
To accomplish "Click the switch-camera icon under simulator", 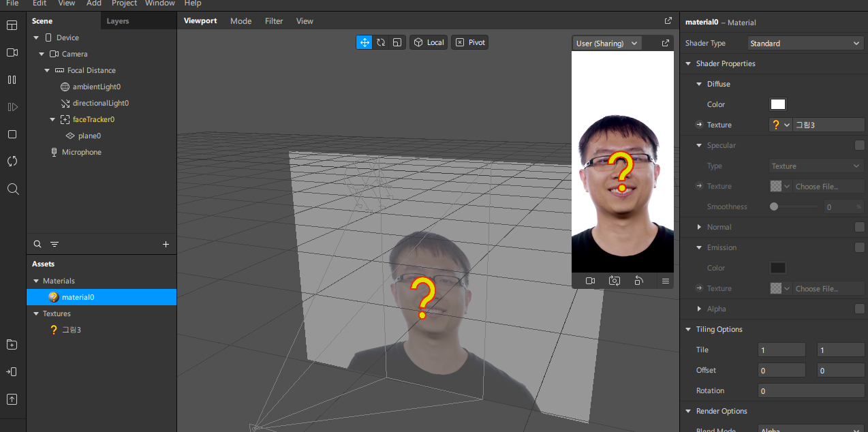I will point(615,281).
